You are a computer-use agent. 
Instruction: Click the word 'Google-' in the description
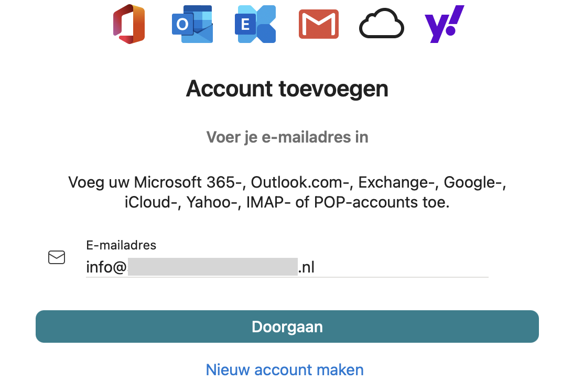(474, 182)
